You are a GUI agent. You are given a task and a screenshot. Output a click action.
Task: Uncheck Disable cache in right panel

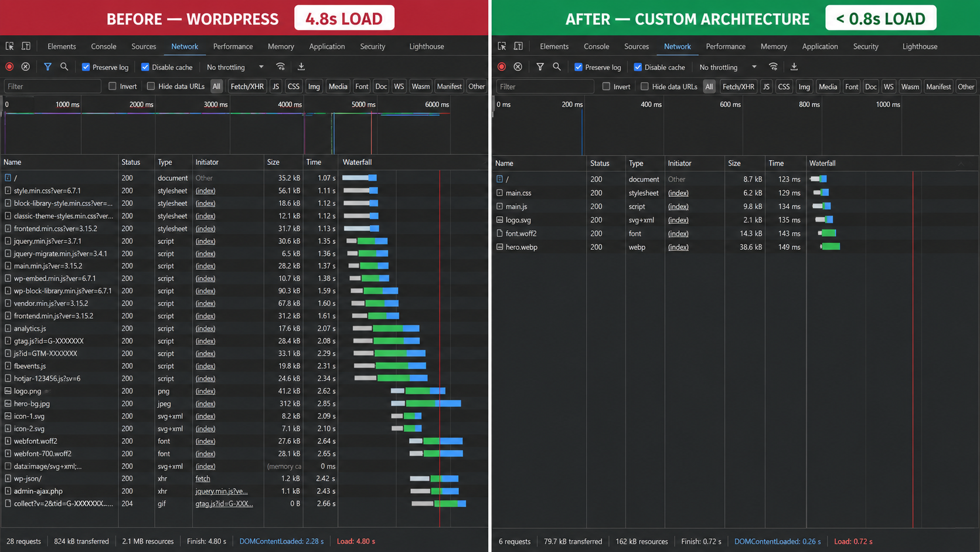pyautogui.click(x=638, y=67)
